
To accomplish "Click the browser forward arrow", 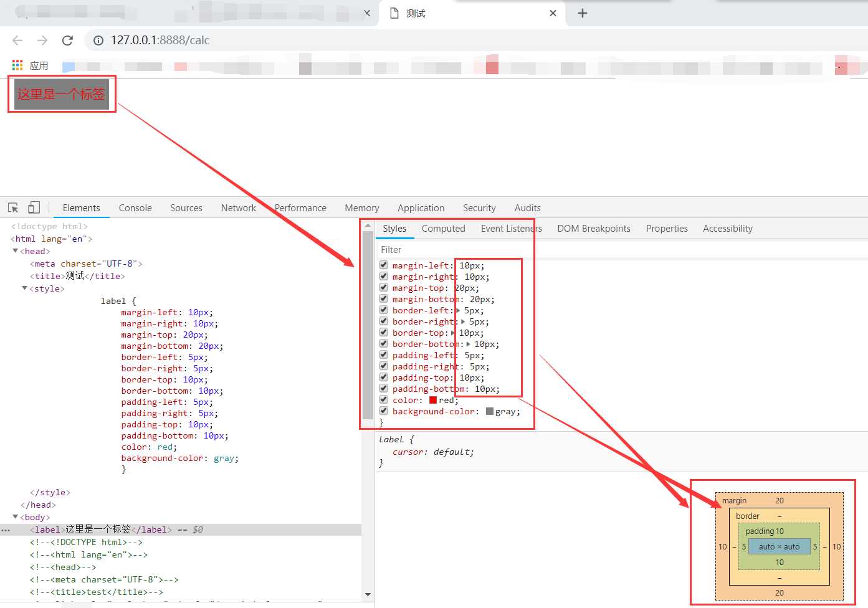I will 42,40.
